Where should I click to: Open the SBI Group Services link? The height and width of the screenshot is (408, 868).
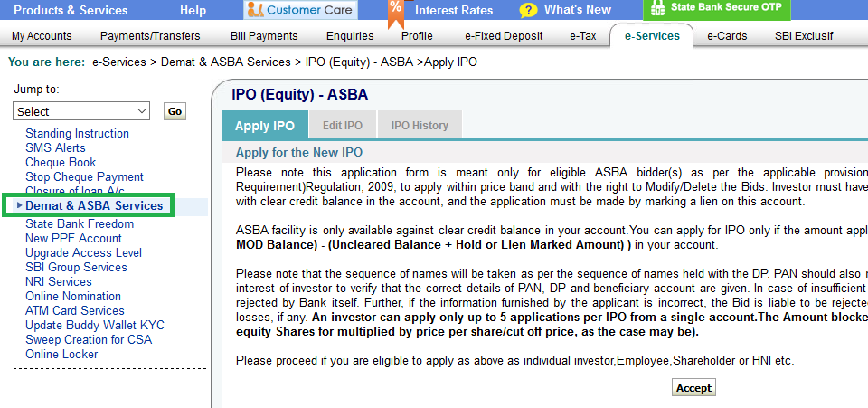(x=76, y=267)
